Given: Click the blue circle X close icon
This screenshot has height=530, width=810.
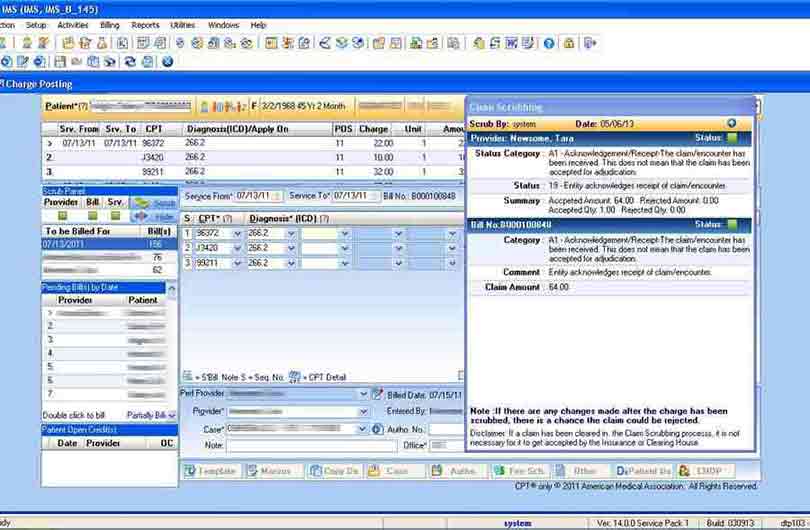Looking at the screenshot, I should pyautogui.click(x=167, y=62).
